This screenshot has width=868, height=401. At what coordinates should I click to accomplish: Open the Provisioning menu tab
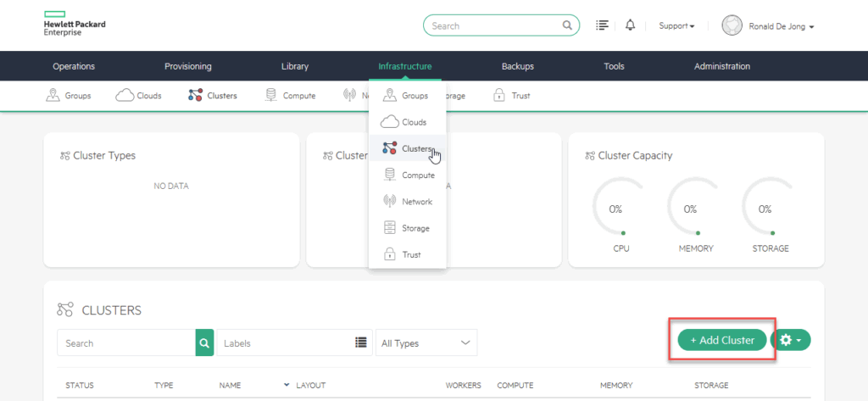point(187,66)
